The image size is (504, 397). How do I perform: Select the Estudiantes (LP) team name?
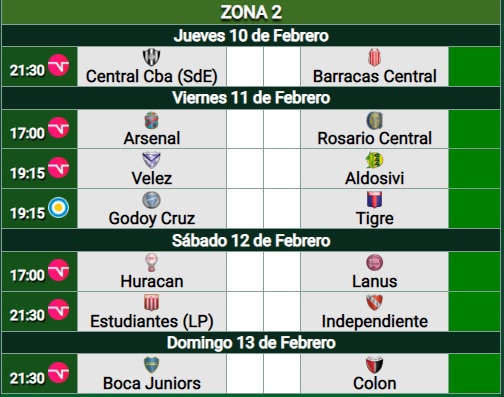pyautogui.click(x=152, y=321)
